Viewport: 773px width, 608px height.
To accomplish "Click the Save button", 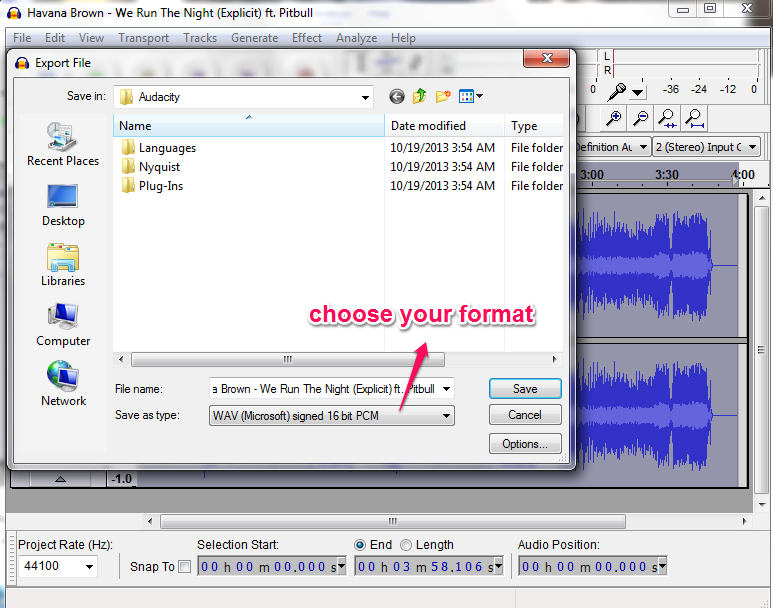I will [x=525, y=389].
